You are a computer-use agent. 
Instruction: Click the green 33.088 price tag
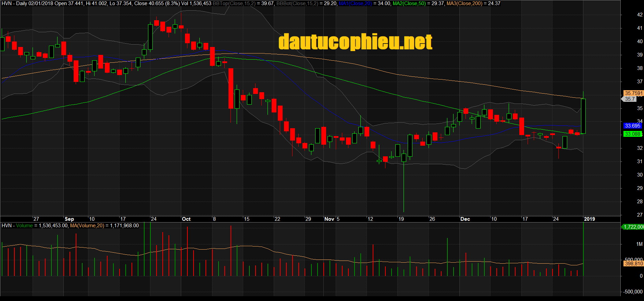pos(632,134)
